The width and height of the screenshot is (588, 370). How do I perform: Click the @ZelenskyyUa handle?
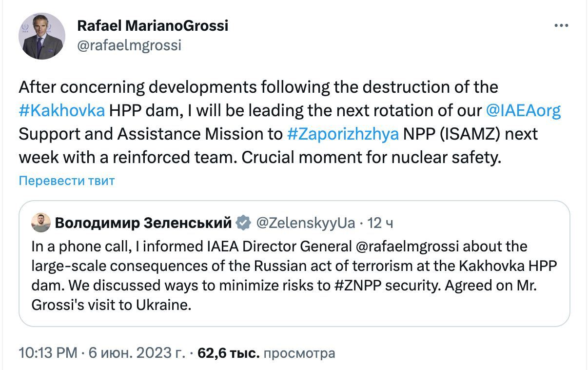point(306,223)
